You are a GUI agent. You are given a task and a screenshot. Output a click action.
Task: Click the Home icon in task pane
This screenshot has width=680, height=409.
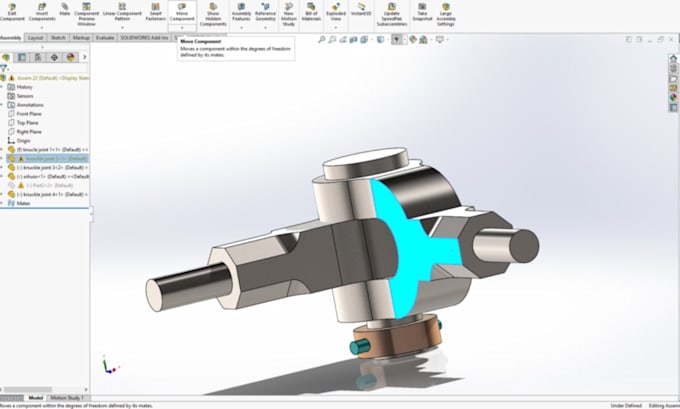tap(673, 58)
